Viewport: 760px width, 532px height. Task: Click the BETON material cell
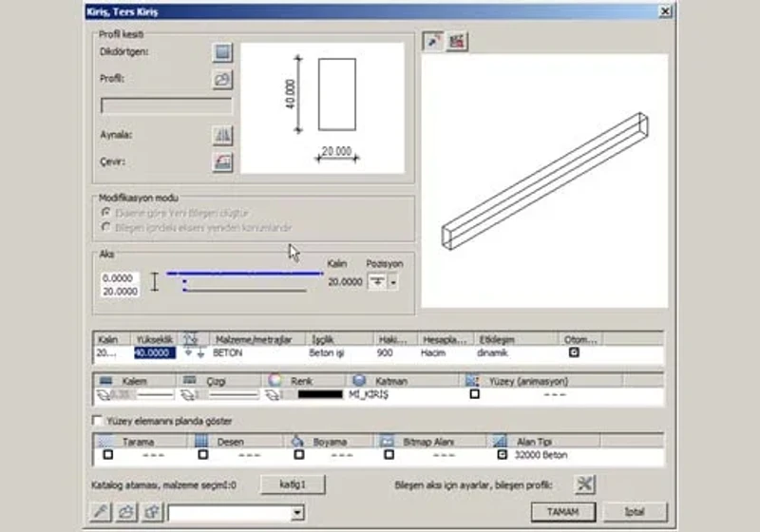[x=228, y=352]
